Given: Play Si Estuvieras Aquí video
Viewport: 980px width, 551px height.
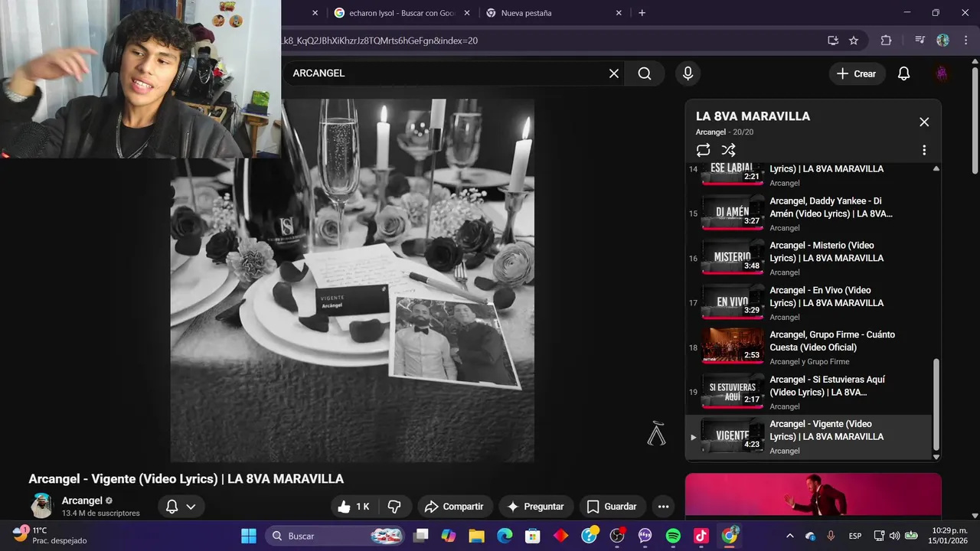Looking at the screenshot, I should click(x=808, y=392).
